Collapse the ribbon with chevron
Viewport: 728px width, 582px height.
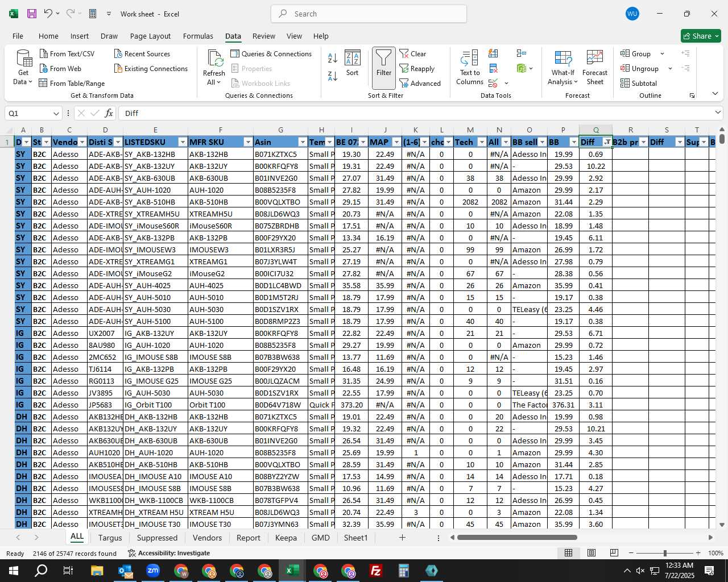click(715, 93)
